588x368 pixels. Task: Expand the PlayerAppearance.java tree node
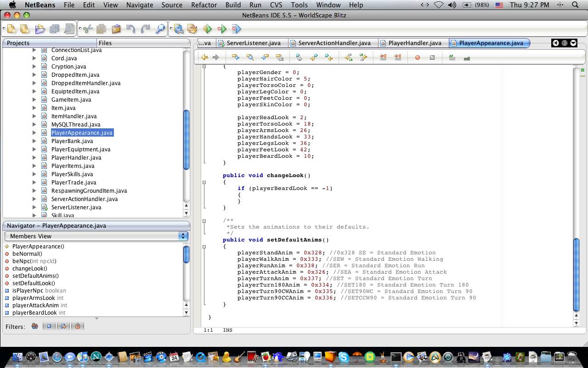coord(34,133)
